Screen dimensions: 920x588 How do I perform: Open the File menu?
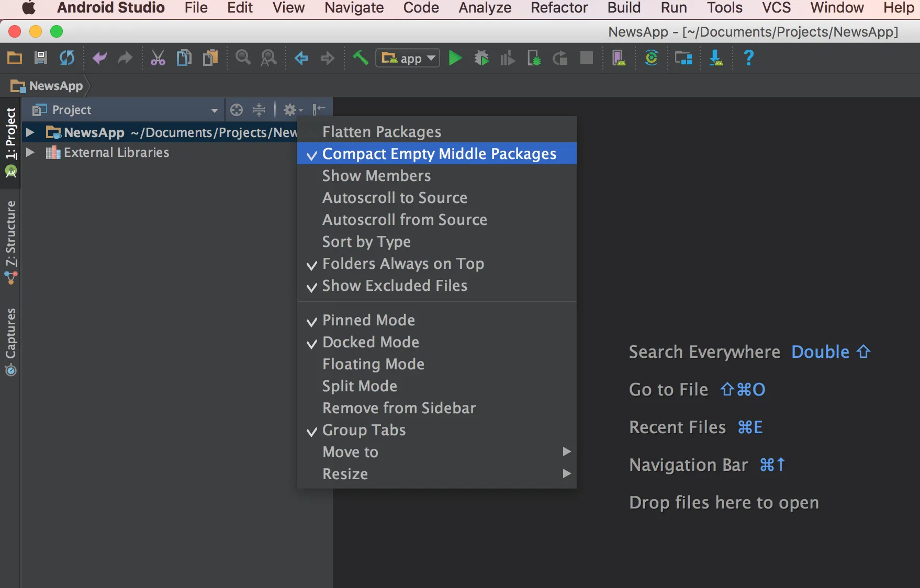[196, 8]
